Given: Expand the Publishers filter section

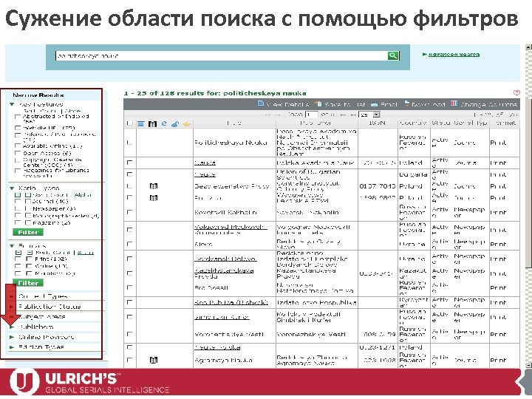Looking at the screenshot, I should pyautogui.click(x=12, y=327).
